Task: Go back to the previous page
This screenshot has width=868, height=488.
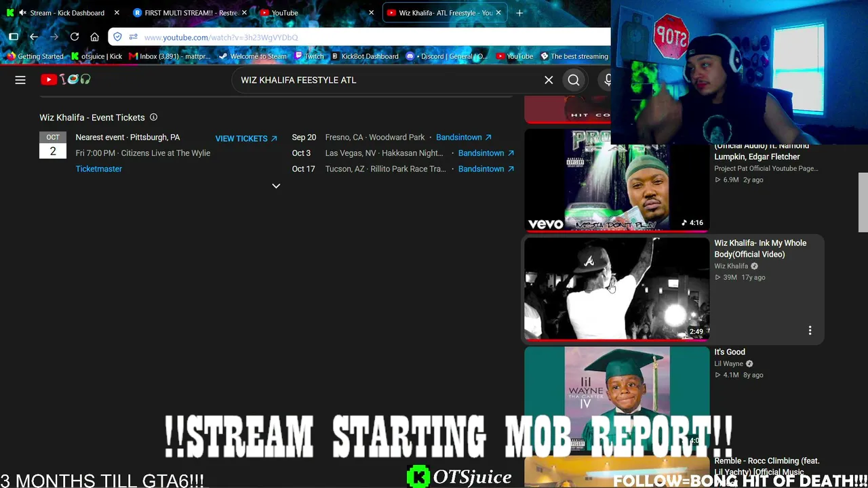Action: [x=34, y=37]
